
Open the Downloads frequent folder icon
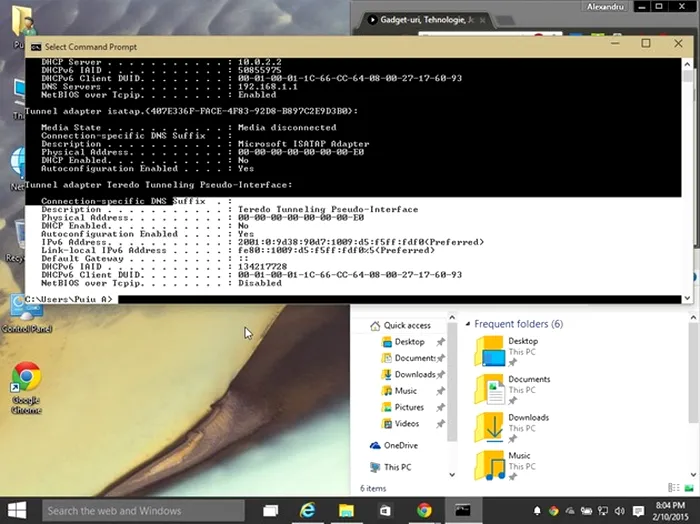[489, 428]
